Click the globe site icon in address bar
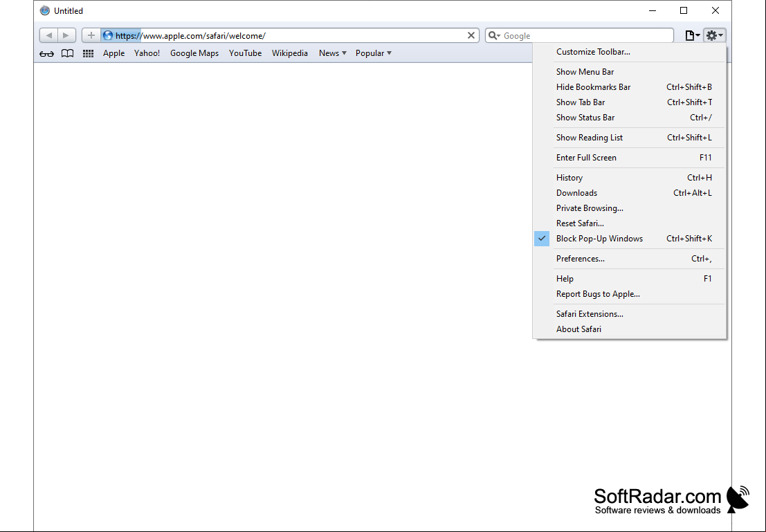The height and width of the screenshot is (532, 766). click(x=108, y=36)
